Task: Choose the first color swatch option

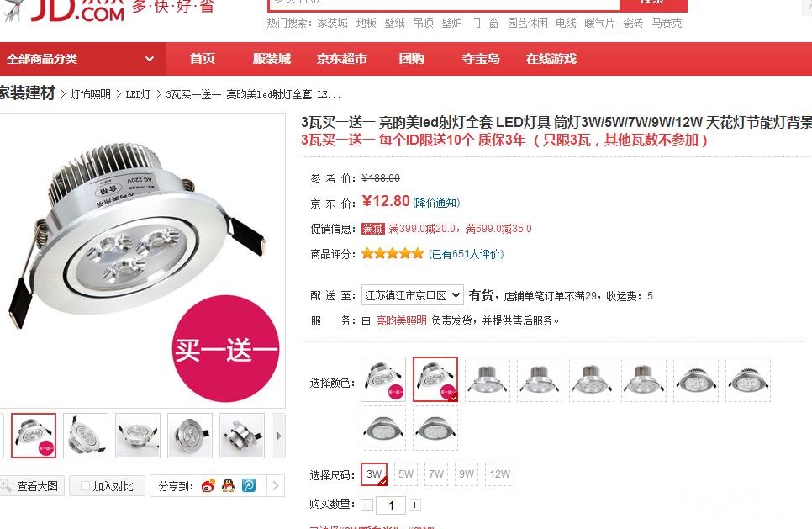Action: pos(383,379)
